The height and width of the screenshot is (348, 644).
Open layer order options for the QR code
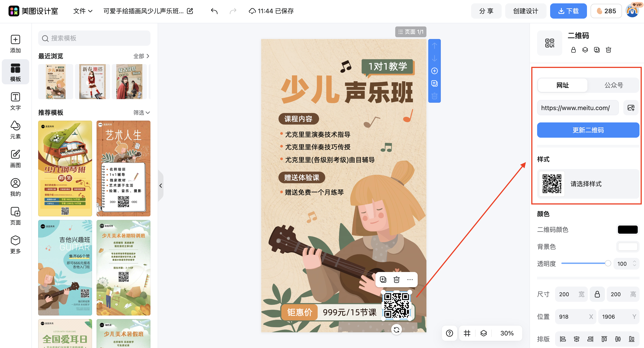585,50
